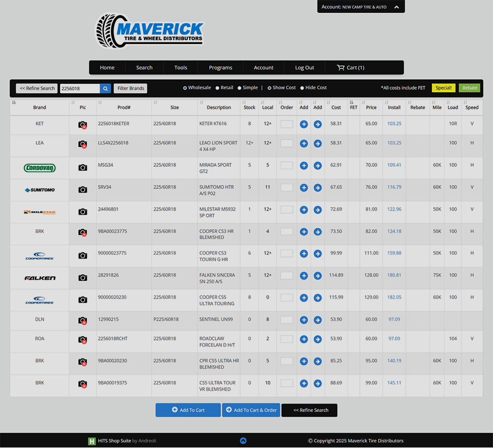Sort results by the Cost column header
This screenshot has width=493, height=448.
click(336, 107)
